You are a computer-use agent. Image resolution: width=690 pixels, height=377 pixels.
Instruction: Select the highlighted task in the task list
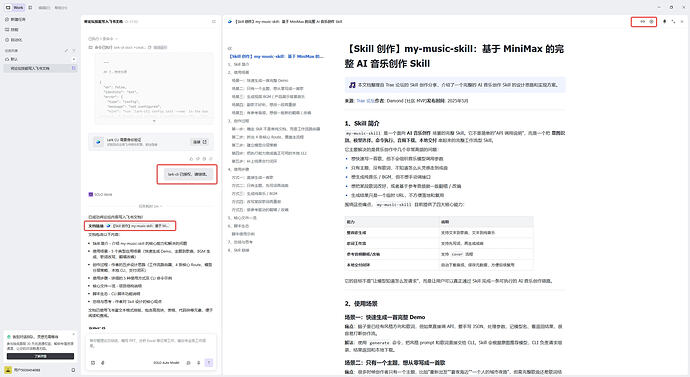pos(40,68)
